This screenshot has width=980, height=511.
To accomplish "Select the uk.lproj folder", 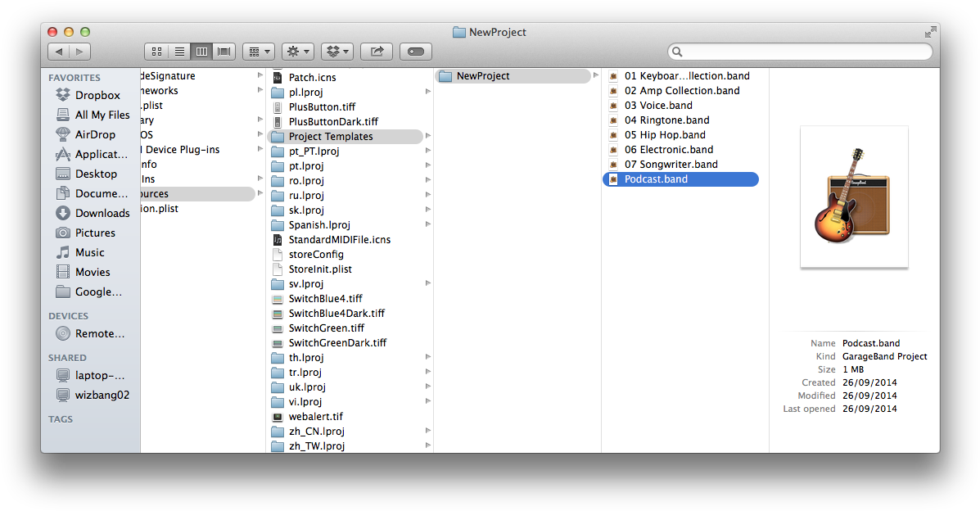I will tap(299, 387).
